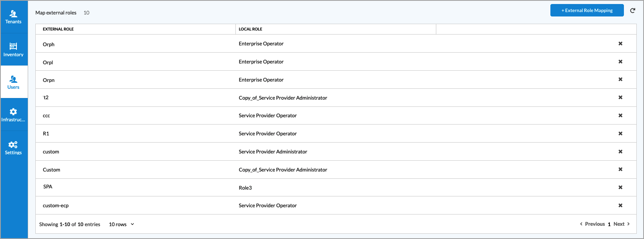Remove the custom-ecp role mapping

[620, 205]
